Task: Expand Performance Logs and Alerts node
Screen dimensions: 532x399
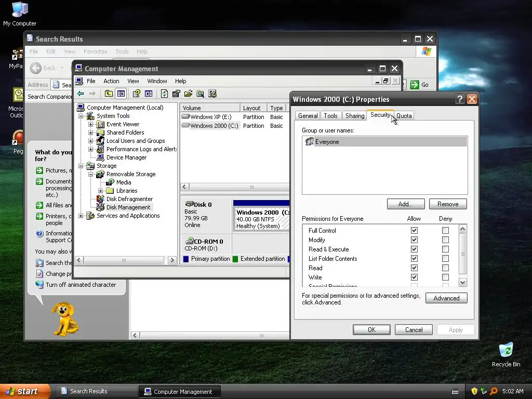Action: [90, 149]
